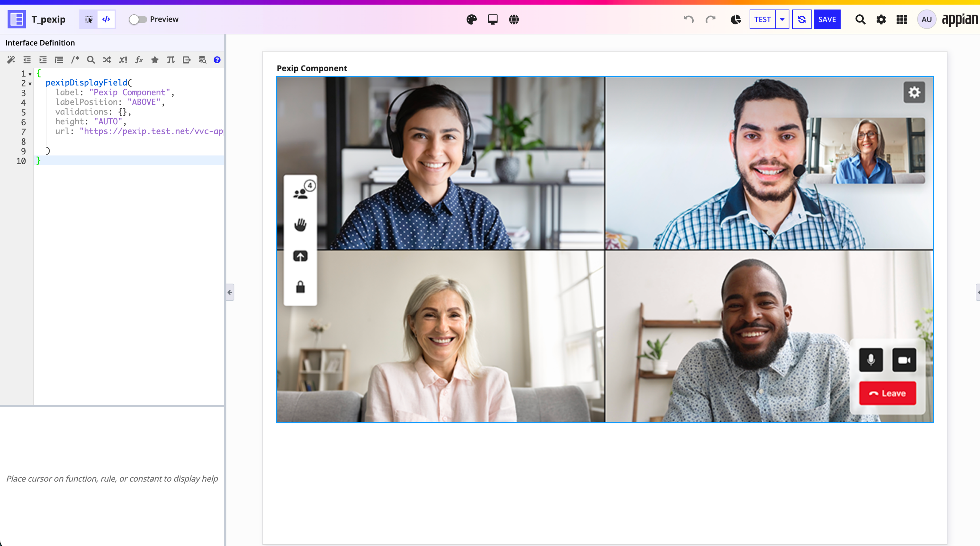Turn off the camera in the Pexip call
This screenshot has height=546, width=980.
pyautogui.click(x=904, y=360)
